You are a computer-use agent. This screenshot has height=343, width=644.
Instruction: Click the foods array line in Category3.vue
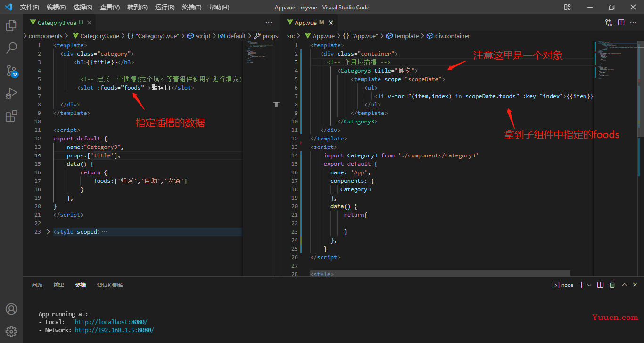140,181
